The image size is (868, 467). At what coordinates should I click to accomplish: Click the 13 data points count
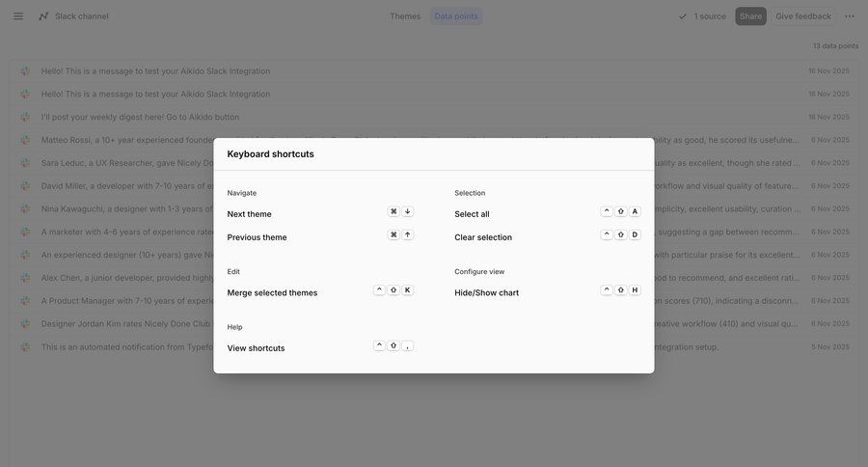pyautogui.click(x=835, y=45)
